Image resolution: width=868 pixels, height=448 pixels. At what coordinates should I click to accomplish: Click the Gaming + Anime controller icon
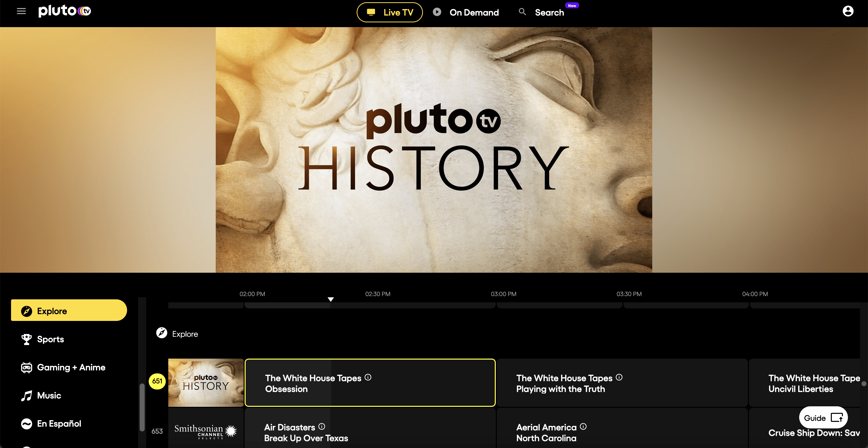point(26,367)
